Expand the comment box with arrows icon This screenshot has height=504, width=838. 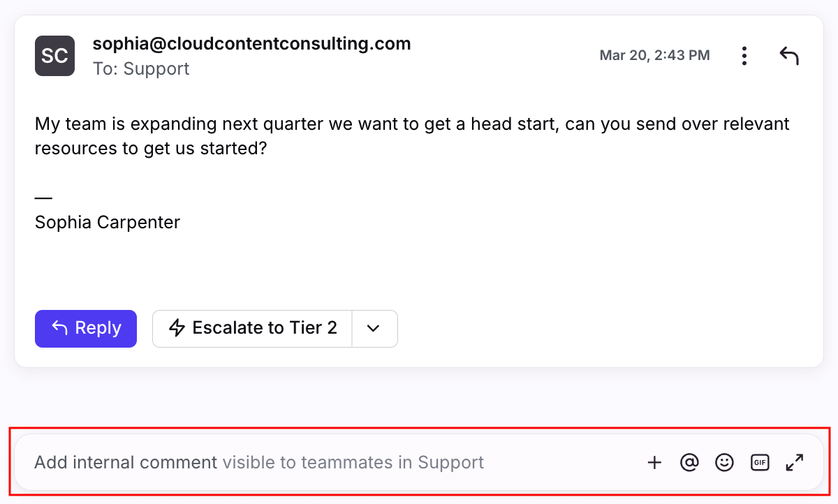coord(795,462)
